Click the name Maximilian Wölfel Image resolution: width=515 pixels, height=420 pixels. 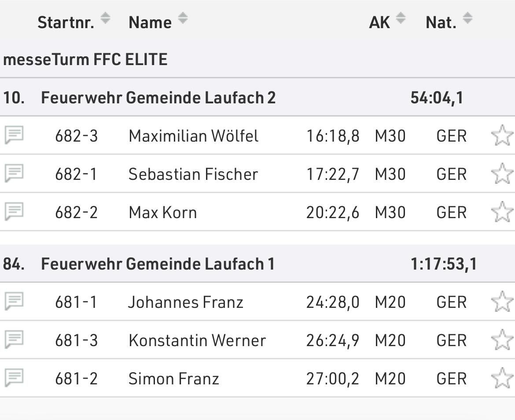(193, 136)
